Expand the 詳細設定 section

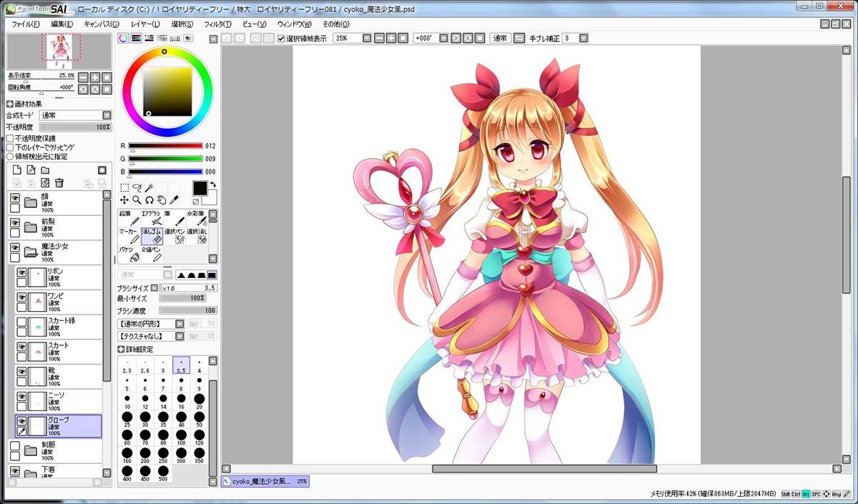[121, 350]
